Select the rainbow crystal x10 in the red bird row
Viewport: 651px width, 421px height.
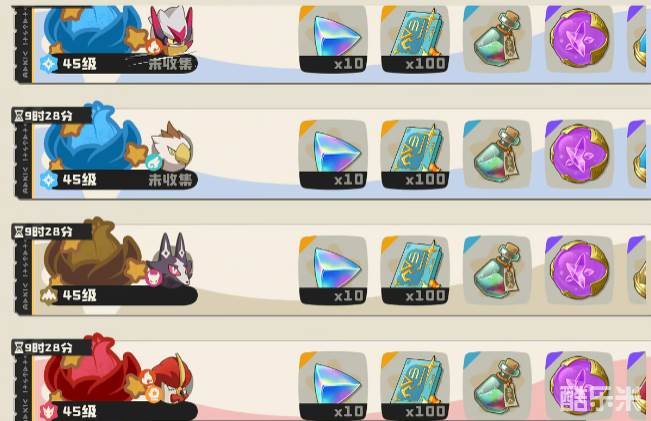(333, 386)
